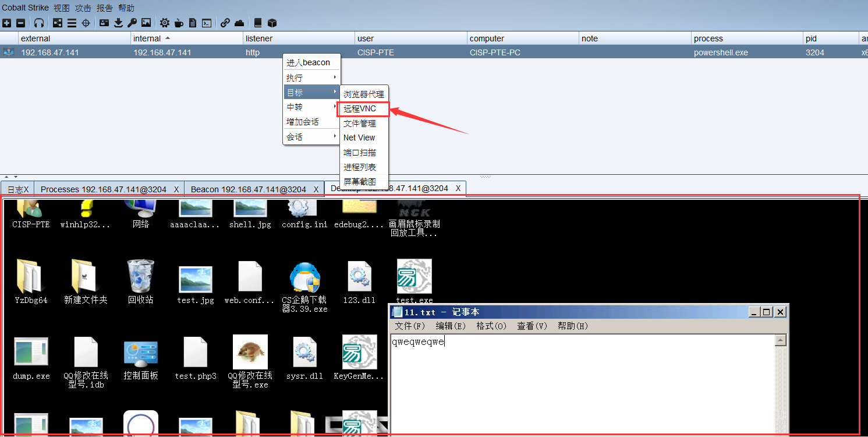
Task: Open the 文件(F) menu in Notepad
Action: 410,326
